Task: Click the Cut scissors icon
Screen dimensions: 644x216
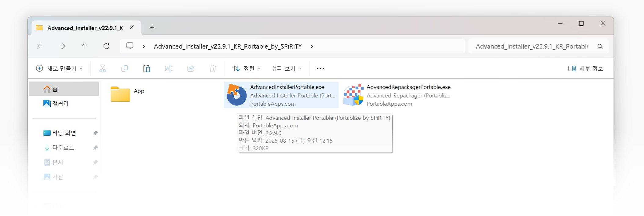Action: pos(103,68)
